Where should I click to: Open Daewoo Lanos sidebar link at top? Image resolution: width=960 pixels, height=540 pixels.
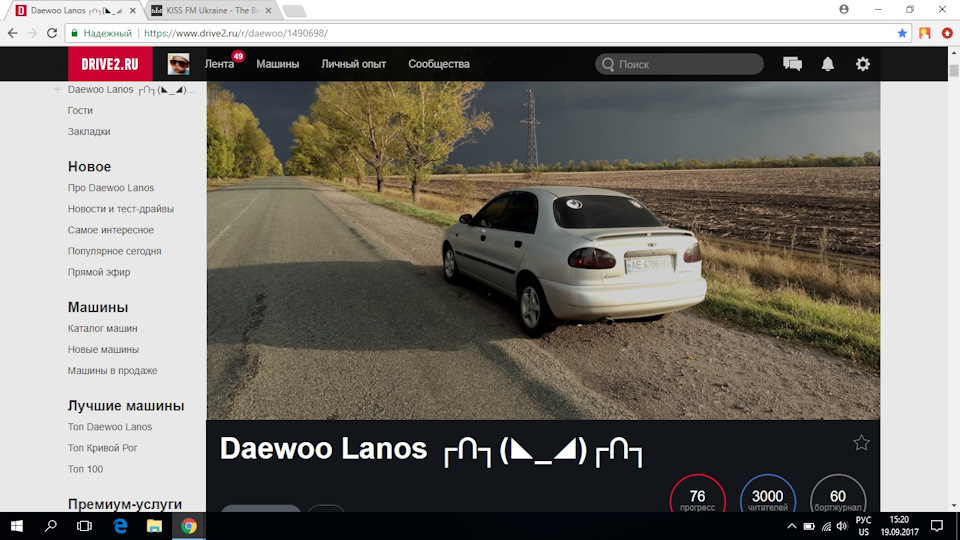132,89
